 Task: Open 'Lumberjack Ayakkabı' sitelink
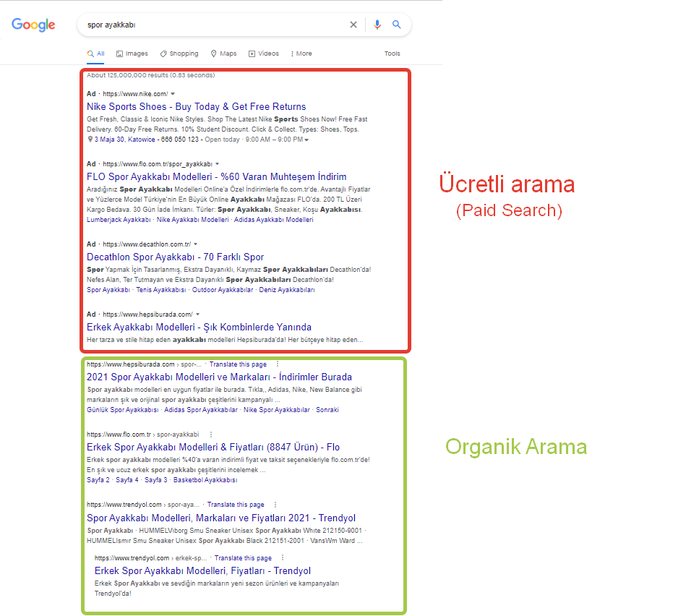[119, 220]
